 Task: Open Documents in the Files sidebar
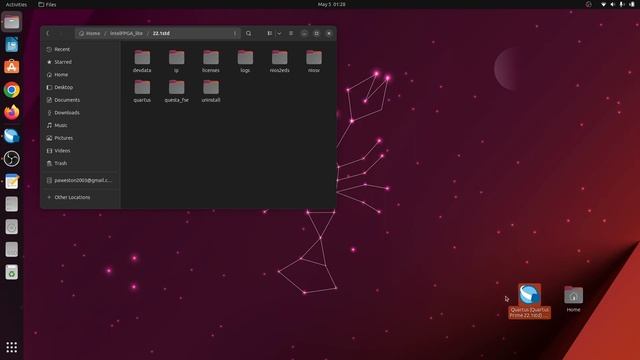coord(80,100)
